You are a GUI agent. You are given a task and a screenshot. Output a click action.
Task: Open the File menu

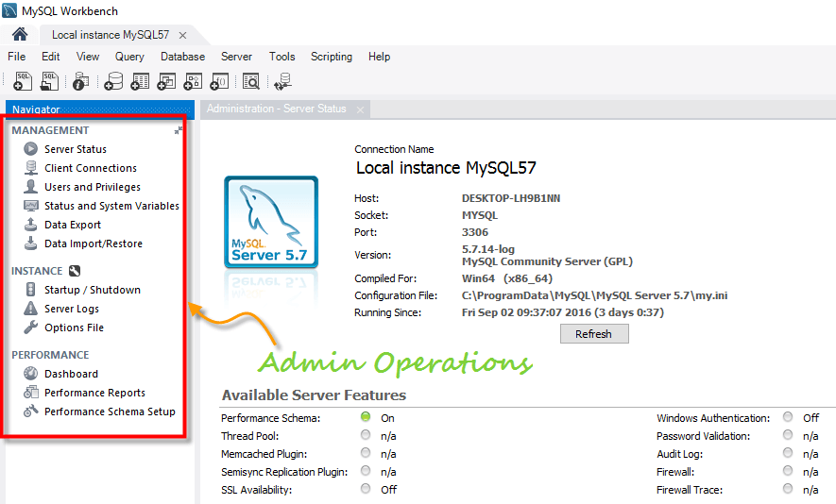click(x=16, y=57)
